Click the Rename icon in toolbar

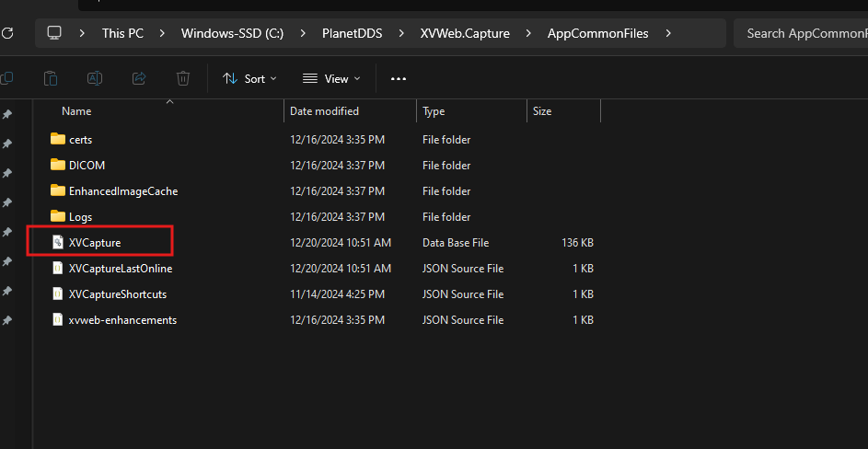[x=95, y=78]
